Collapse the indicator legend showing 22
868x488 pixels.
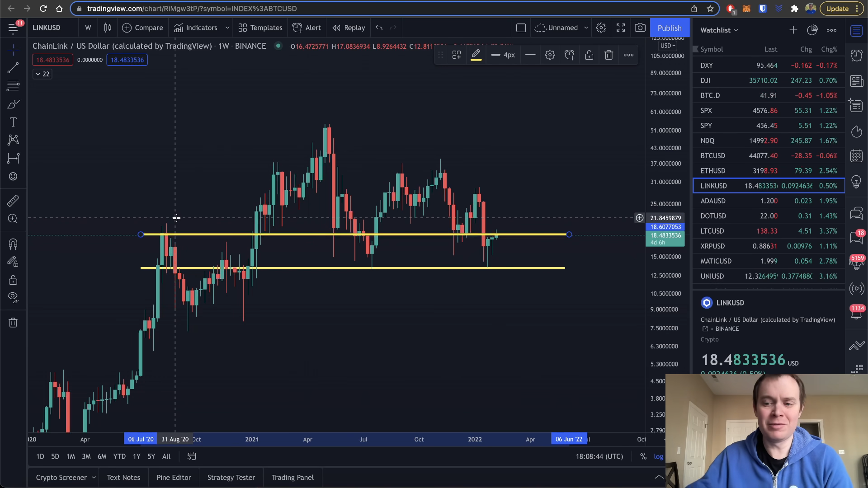(x=42, y=74)
